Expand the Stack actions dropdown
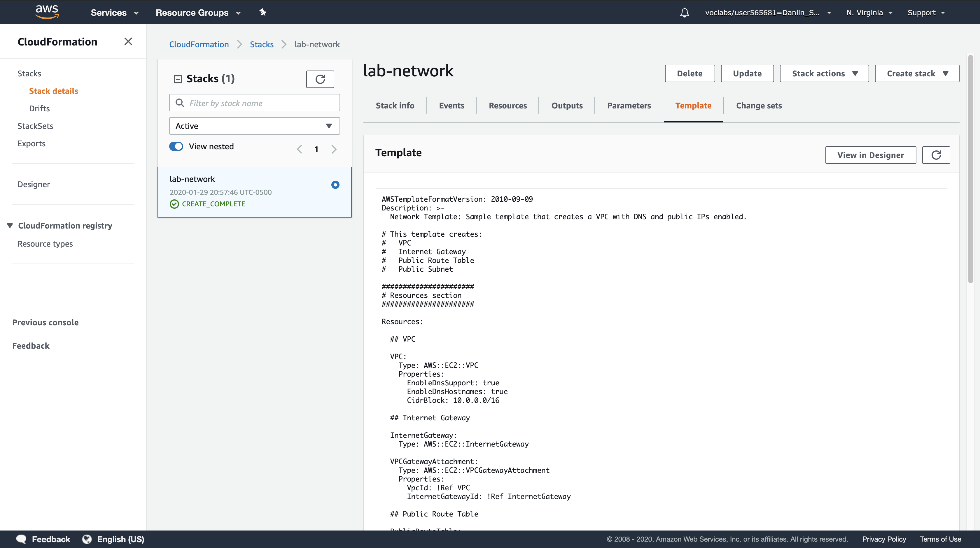 (824, 73)
